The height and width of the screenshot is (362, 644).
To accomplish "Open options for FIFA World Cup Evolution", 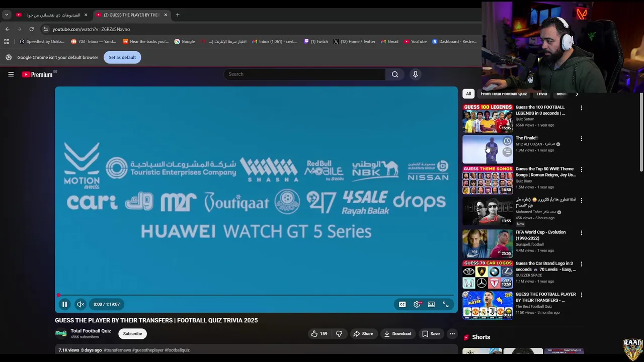I will [581, 233].
